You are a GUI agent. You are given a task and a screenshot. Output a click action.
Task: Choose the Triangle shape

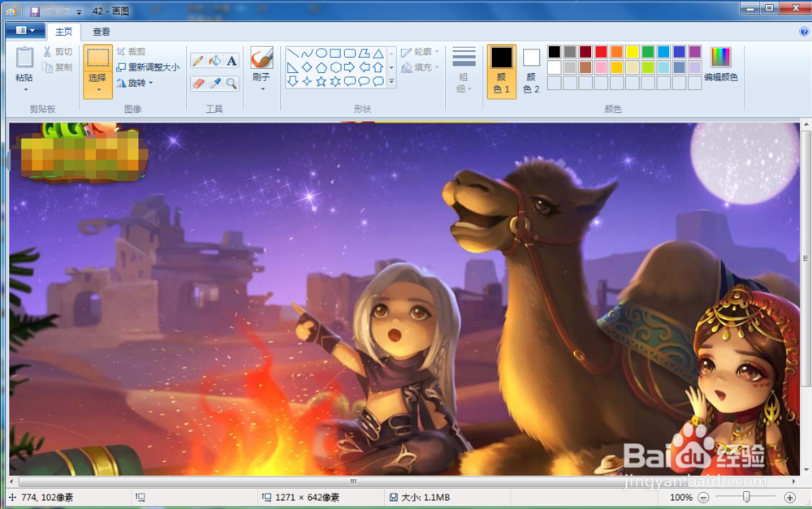[378, 53]
